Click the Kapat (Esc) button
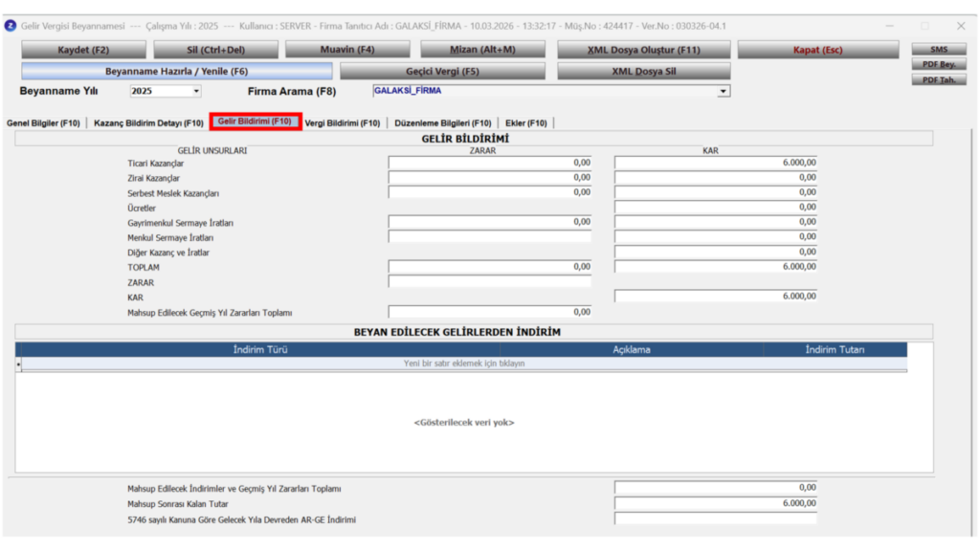Image resolution: width=980 pixels, height=551 pixels. tap(817, 50)
